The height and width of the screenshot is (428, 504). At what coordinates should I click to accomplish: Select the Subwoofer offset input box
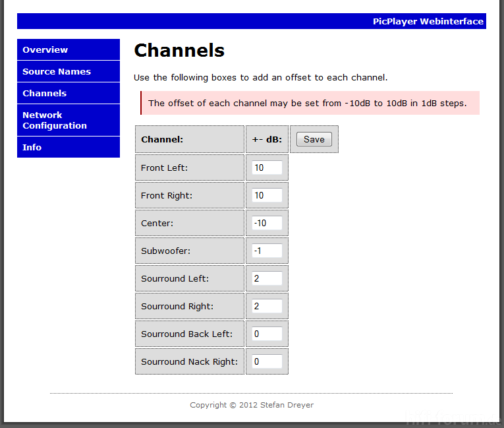point(267,251)
